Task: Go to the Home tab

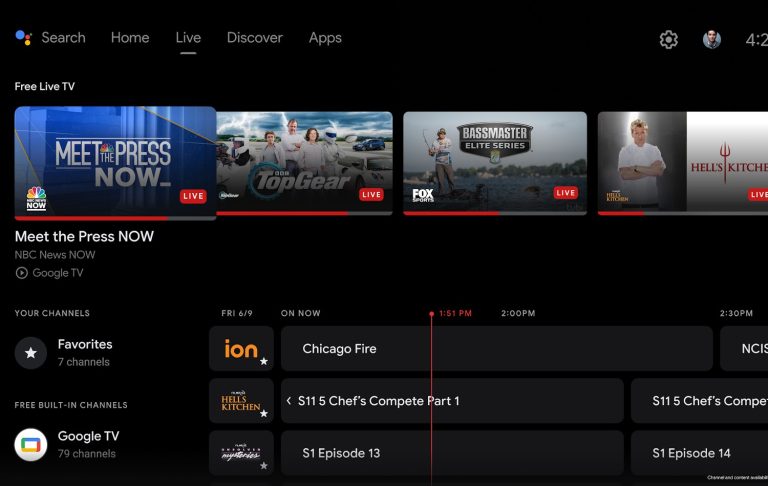Action: click(130, 38)
